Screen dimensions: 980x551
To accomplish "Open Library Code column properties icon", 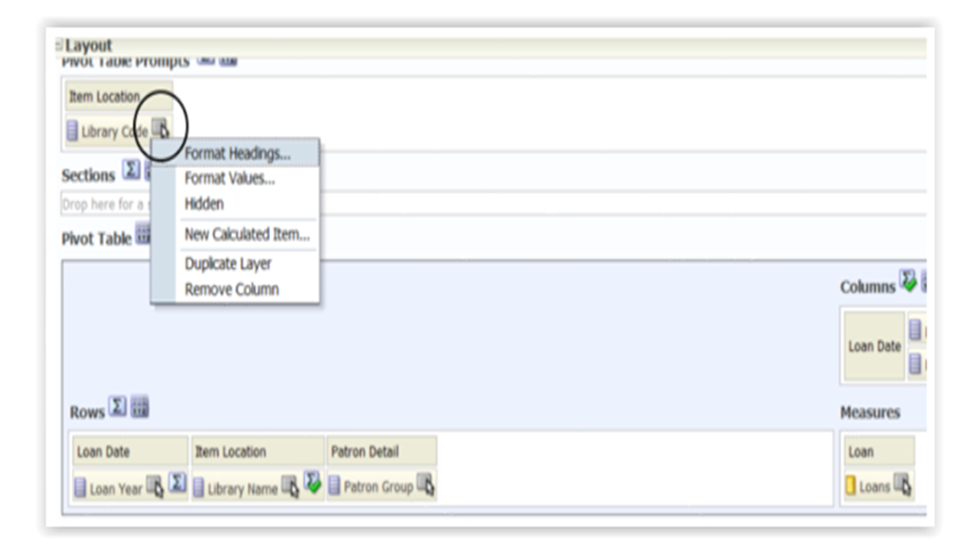I will 160,129.
